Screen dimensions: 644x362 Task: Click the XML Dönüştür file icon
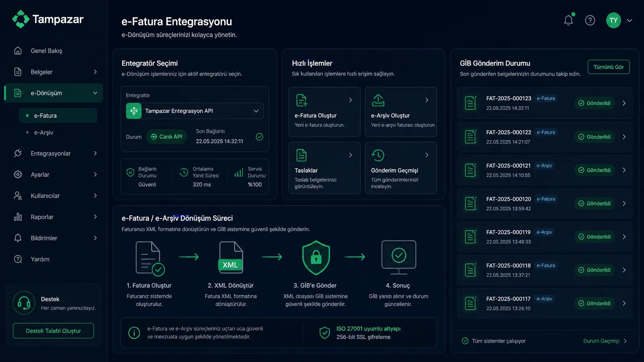click(x=231, y=257)
